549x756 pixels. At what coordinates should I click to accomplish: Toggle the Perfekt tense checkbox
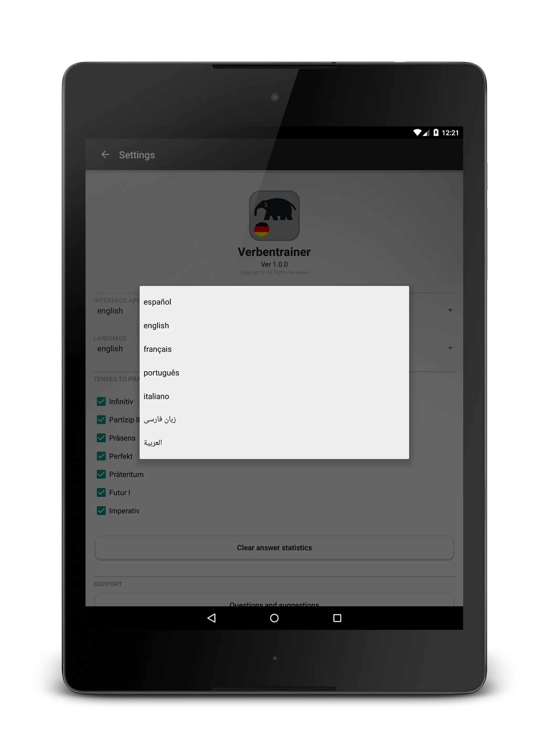click(x=101, y=455)
